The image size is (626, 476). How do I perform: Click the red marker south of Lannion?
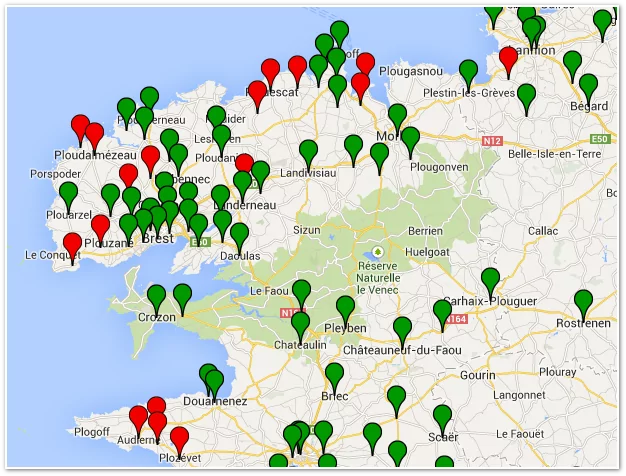(508, 62)
